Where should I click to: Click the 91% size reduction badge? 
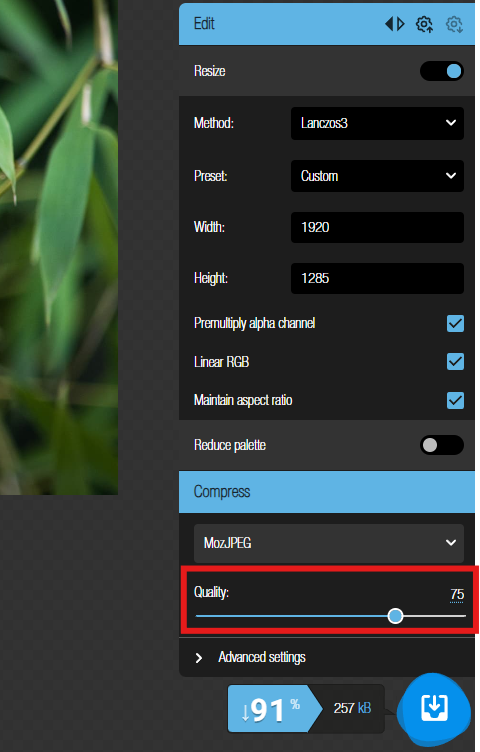coord(270,709)
